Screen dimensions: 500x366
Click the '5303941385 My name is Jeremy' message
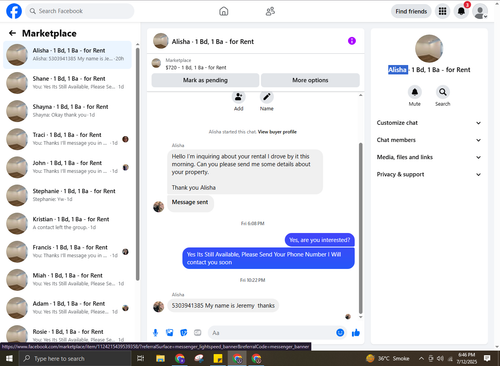[223, 306]
